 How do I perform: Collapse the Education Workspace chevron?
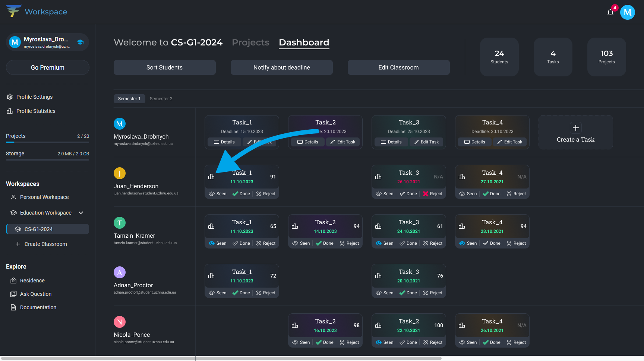pos(81,213)
